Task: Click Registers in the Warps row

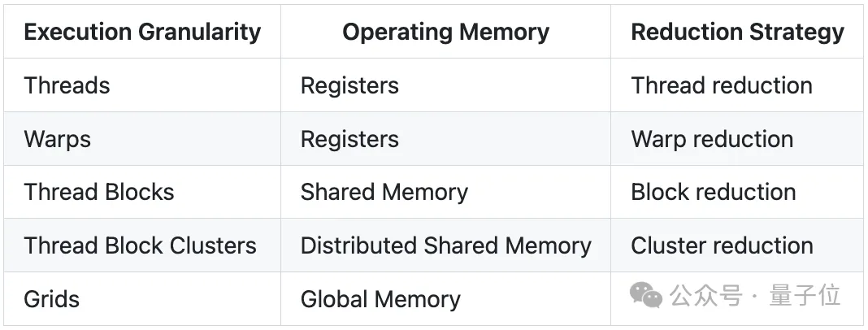Action: click(x=349, y=139)
